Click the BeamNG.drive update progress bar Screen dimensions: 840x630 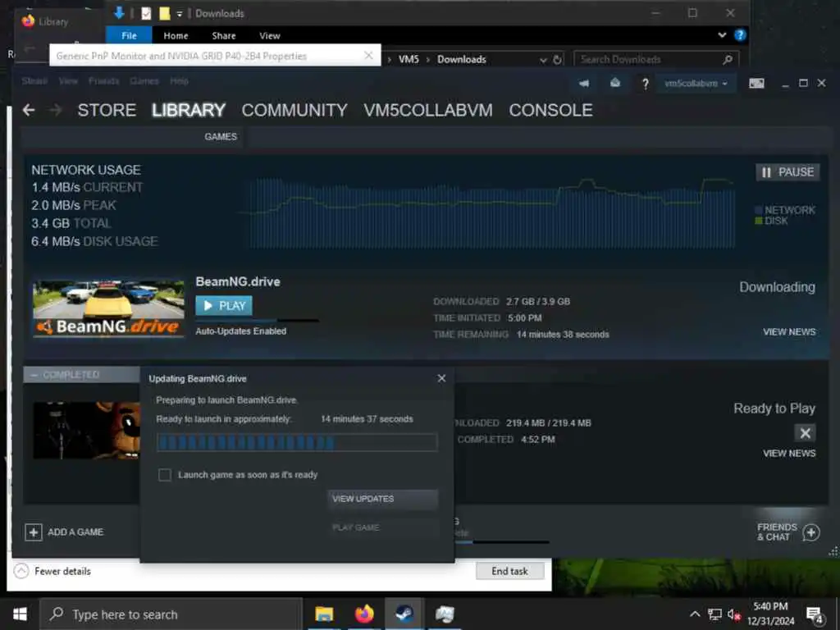297,442
